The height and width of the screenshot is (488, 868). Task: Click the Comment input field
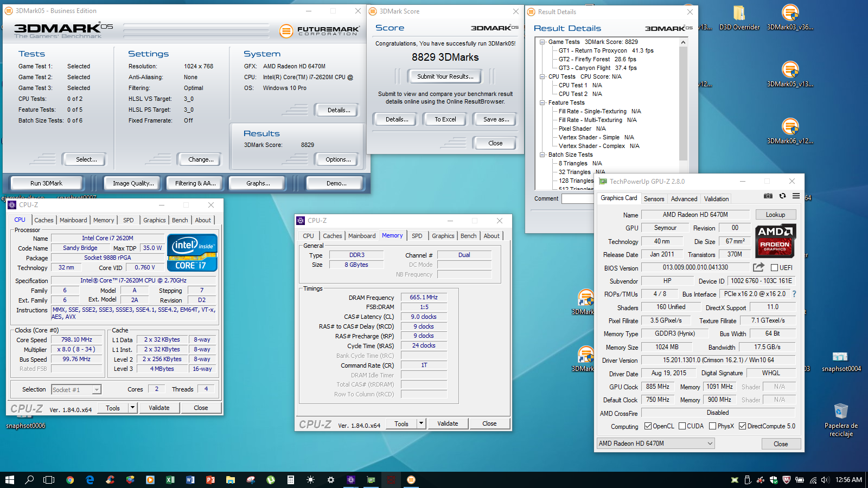pos(578,198)
